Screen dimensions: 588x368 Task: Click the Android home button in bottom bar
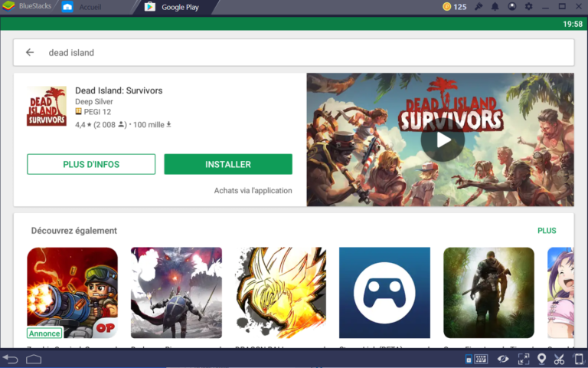point(34,360)
